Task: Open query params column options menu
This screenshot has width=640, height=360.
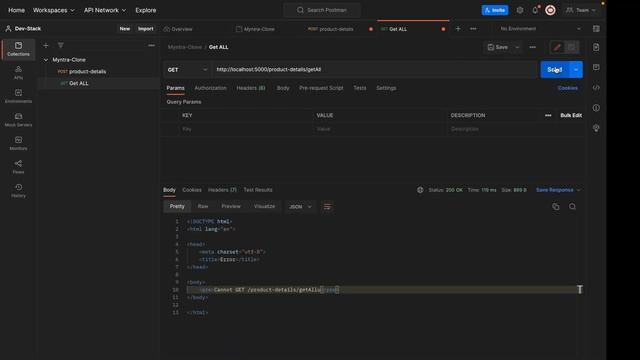Action: point(548,116)
